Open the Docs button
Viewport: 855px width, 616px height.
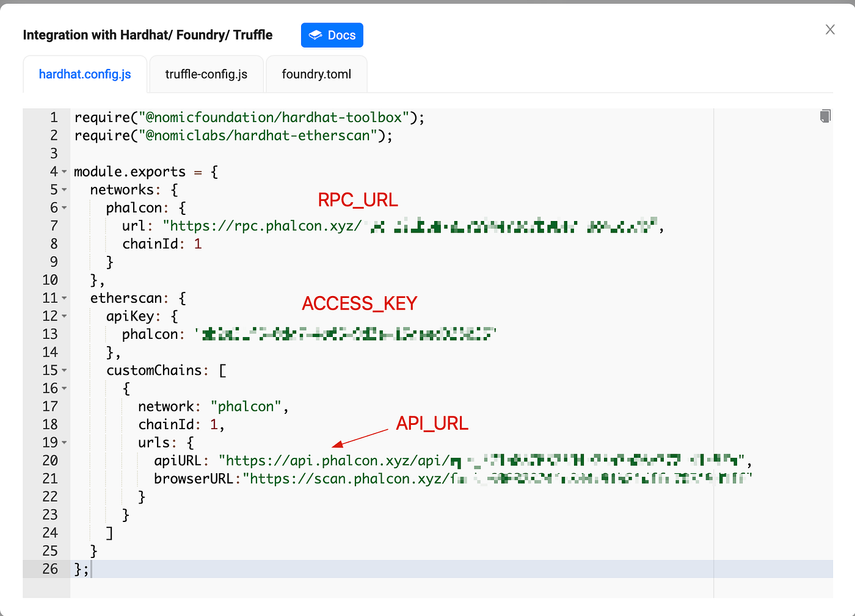(332, 35)
